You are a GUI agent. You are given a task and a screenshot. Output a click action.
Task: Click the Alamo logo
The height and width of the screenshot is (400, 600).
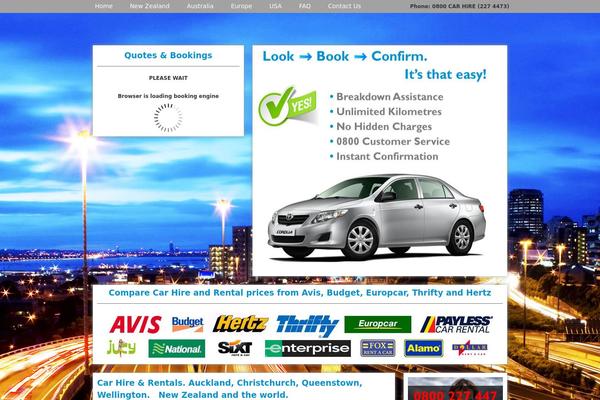(424, 348)
